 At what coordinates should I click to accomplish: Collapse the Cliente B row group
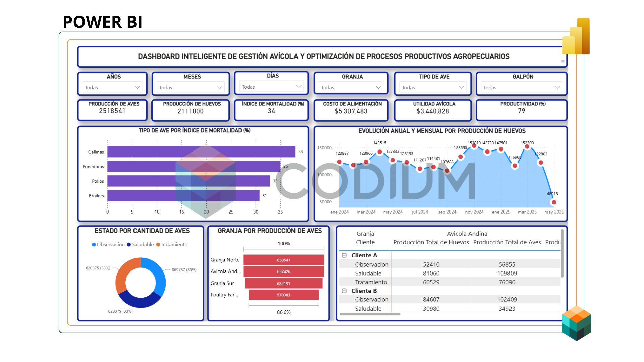pyautogui.click(x=344, y=291)
